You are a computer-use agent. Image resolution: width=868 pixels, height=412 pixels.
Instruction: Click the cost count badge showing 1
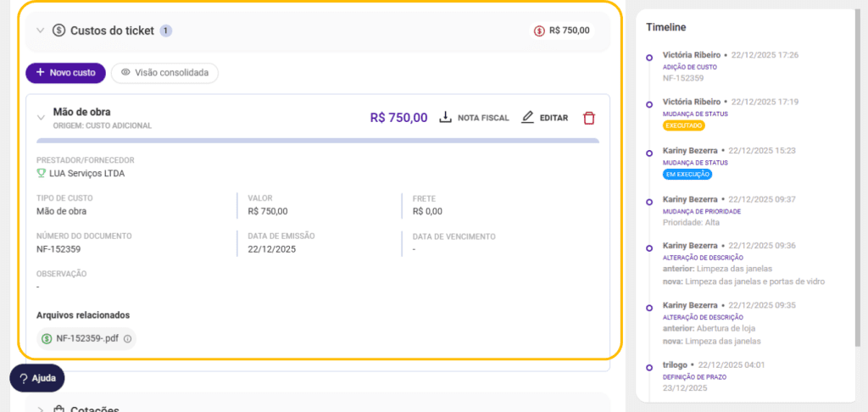click(166, 31)
